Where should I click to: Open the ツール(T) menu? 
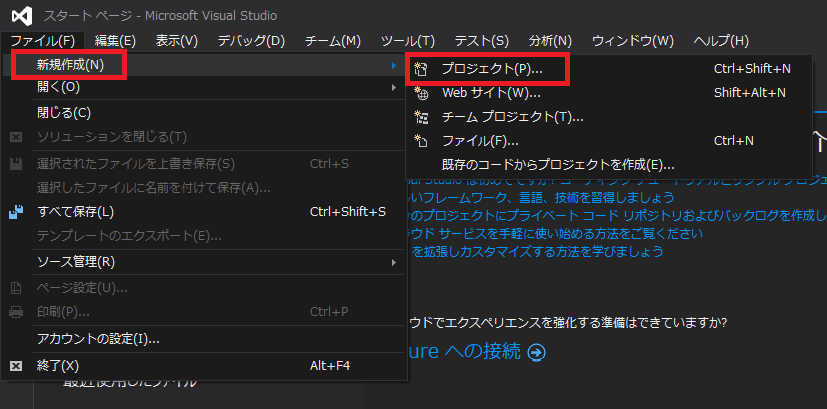tap(408, 41)
